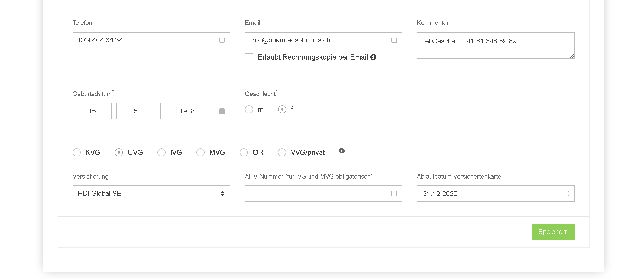Click into the Telefon input field
The image size is (644, 279).
coord(143,40)
